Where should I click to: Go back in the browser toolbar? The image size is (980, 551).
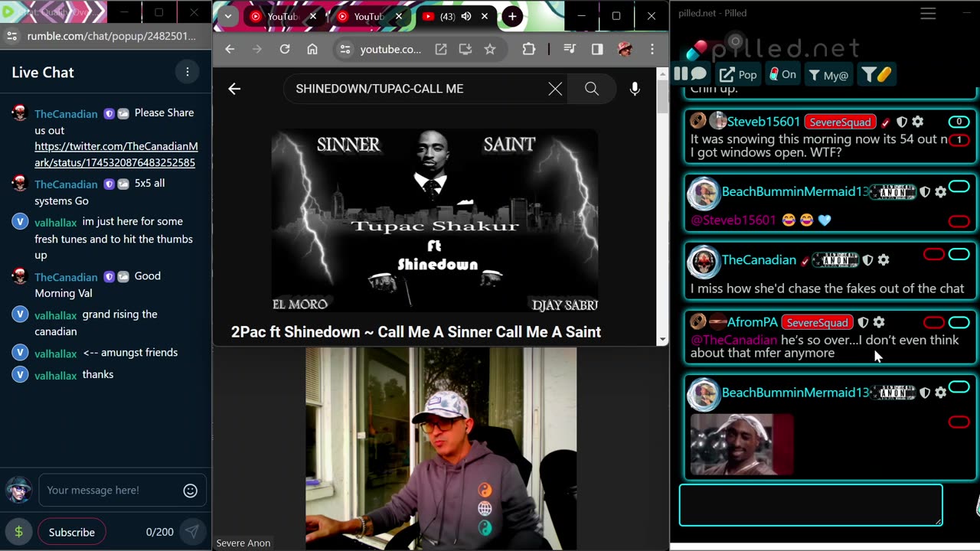tap(230, 49)
